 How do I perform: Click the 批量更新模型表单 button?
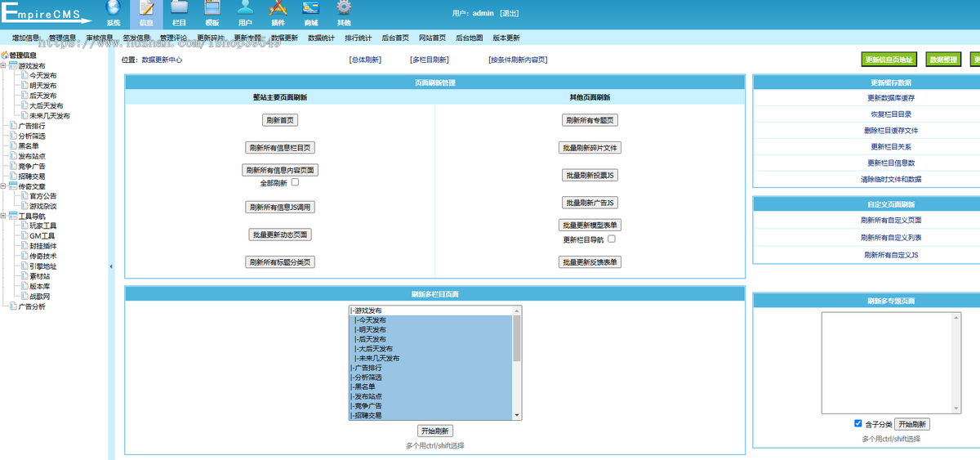click(590, 226)
